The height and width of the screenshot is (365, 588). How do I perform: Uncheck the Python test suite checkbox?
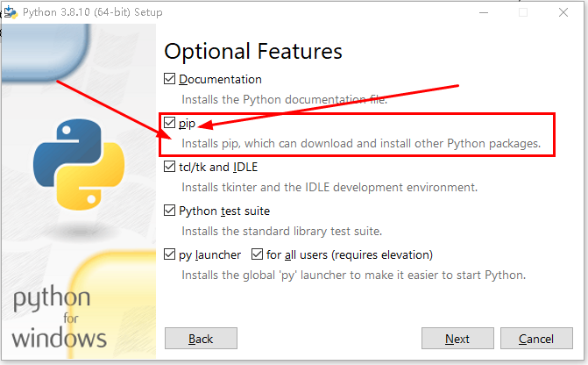coord(169,211)
